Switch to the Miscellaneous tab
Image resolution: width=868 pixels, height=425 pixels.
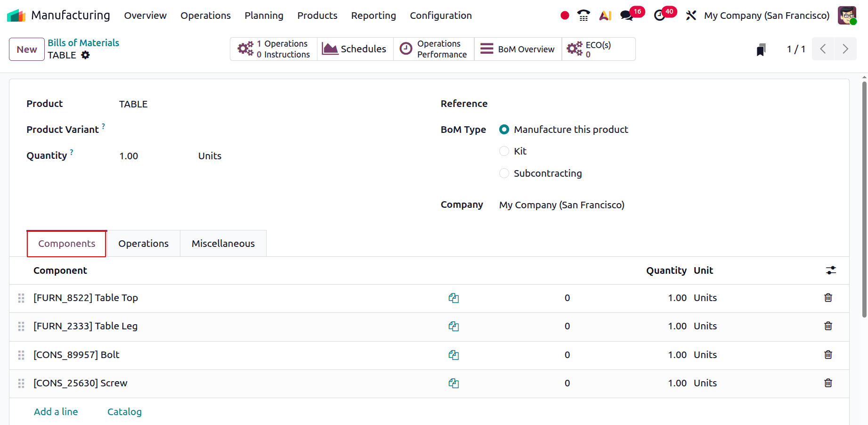pyautogui.click(x=223, y=244)
